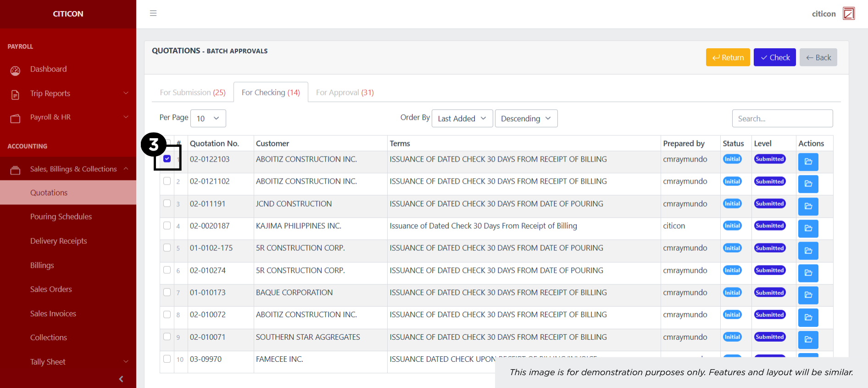Screen dimensions: 868x388
Task: Click into the Search field
Action: point(782,118)
